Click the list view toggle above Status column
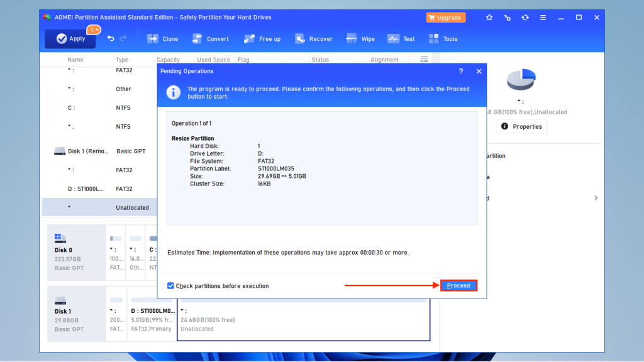 424,58
